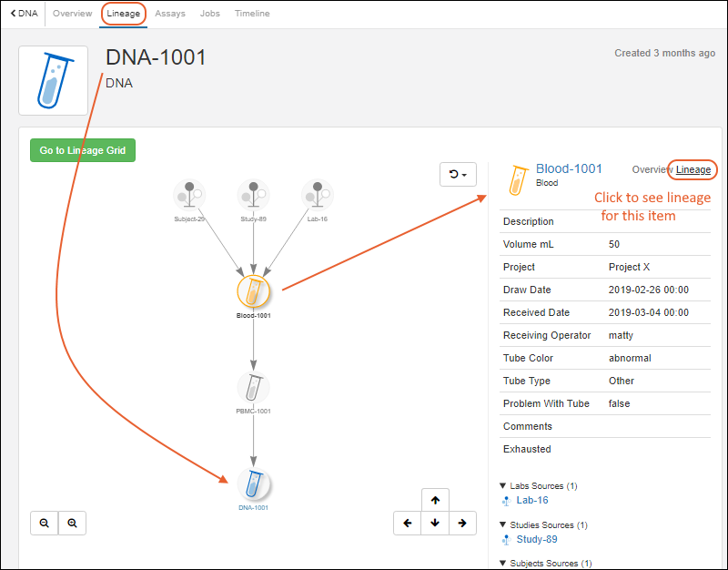Click the DNA-1001 node in graph
This screenshot has height=570, width=728.
[254, 483]
